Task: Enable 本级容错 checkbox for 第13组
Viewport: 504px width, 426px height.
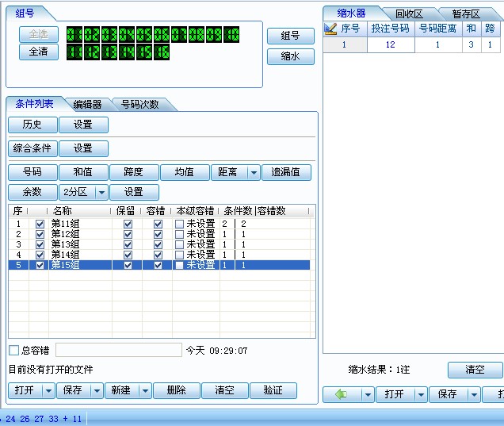Action: [x=180, y=245]
